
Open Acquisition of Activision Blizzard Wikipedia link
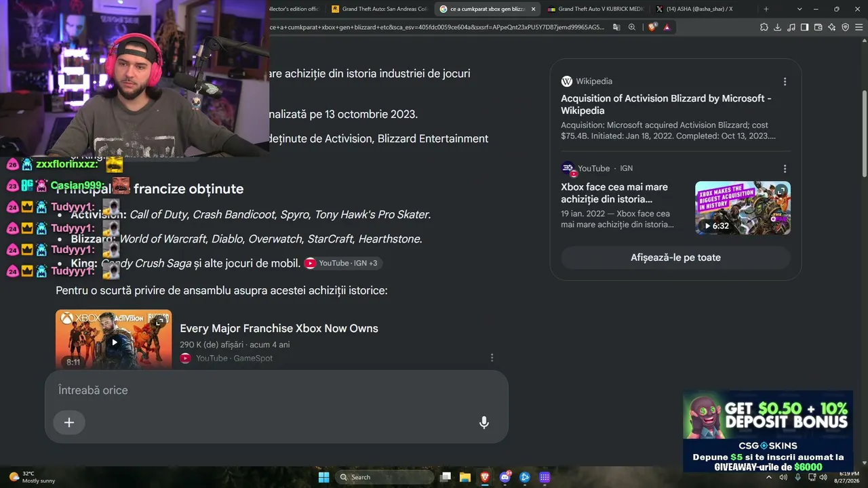[666, 104]
